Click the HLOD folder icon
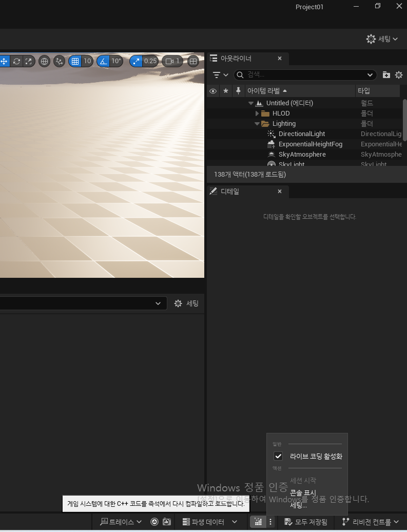This screenshot has height=532, width=407. pyautogui.click(x=265, y=113)
